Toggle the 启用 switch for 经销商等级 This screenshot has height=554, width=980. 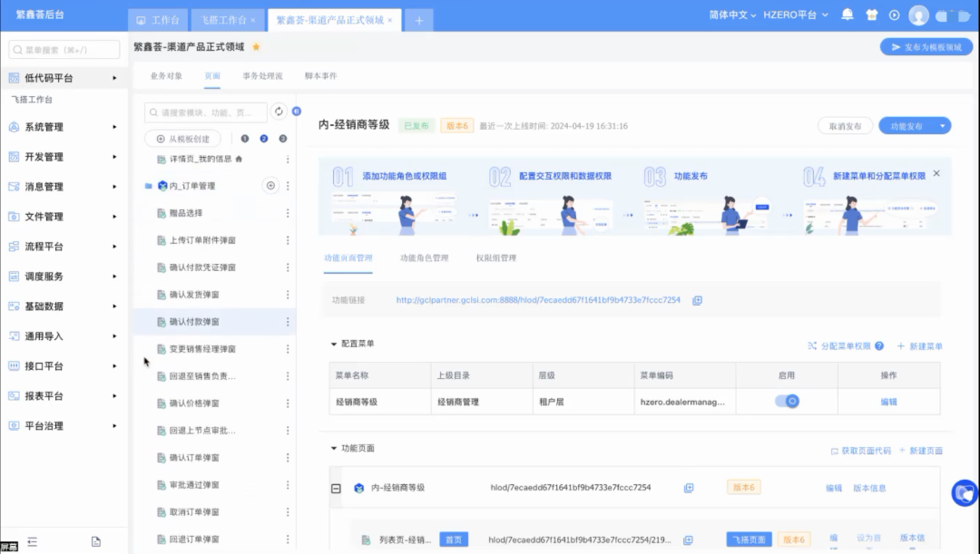[787, 401]
